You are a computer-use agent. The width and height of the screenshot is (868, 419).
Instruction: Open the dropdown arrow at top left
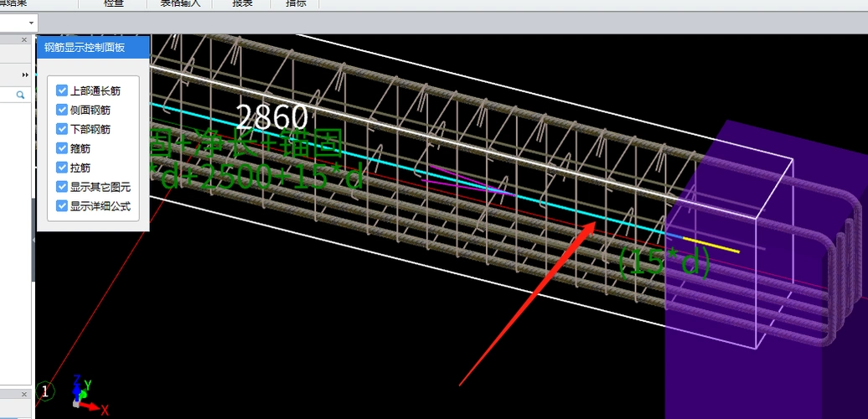(x=32, y=23)
